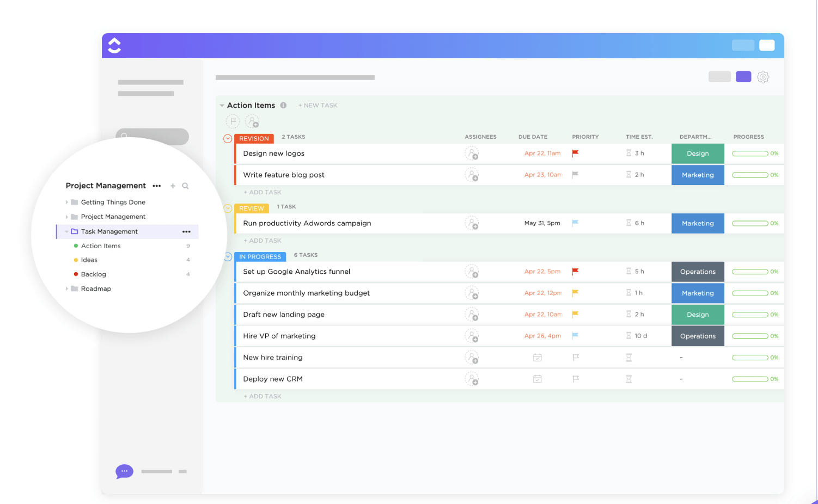Image resolution: width=818 pixels, height=504 pixels.
Task: Click red priority flag for Design new logos
Action: point(575,153)
